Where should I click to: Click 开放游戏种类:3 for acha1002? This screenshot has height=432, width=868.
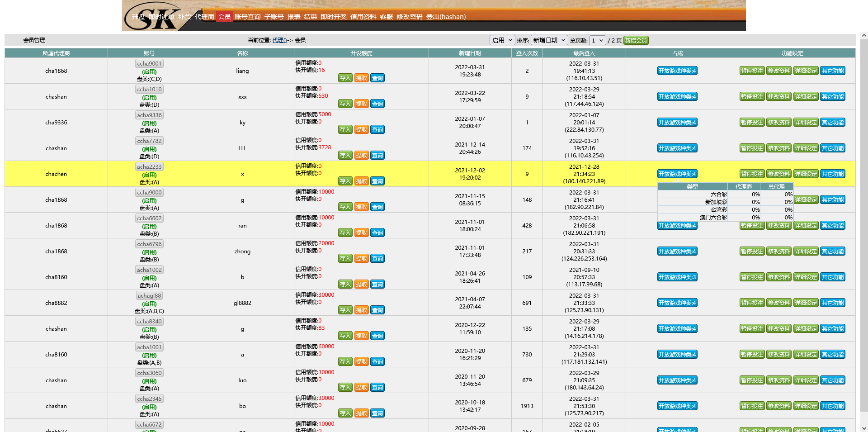677,277
